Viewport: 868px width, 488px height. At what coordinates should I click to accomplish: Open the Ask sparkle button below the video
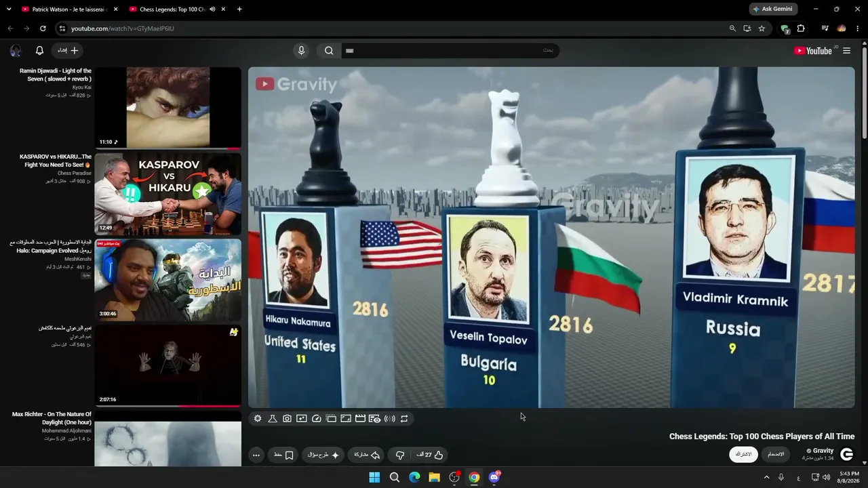(323, 455)
